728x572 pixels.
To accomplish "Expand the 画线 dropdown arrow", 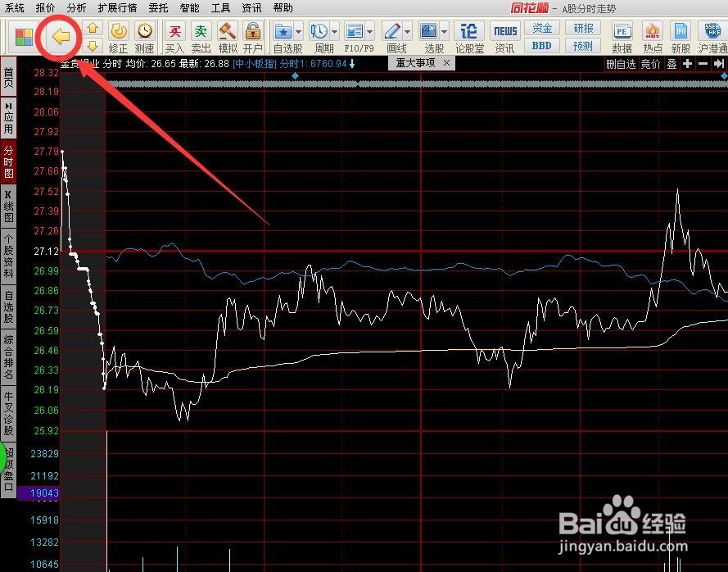I will pyautogui.click(x=408, y=32).
